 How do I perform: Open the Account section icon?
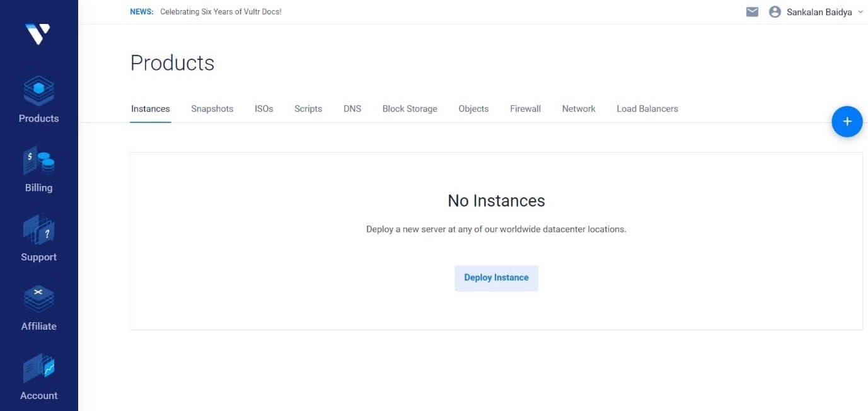[x=38, y=368]
